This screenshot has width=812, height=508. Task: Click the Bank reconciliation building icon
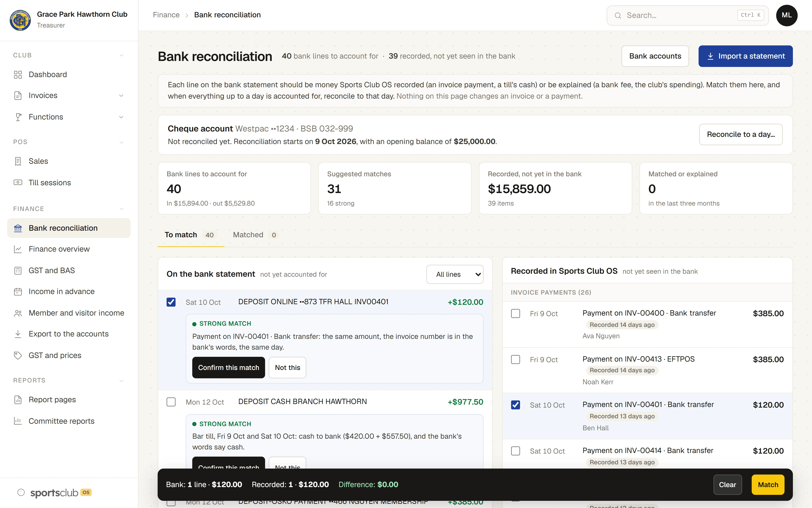(x=18, y=228)
